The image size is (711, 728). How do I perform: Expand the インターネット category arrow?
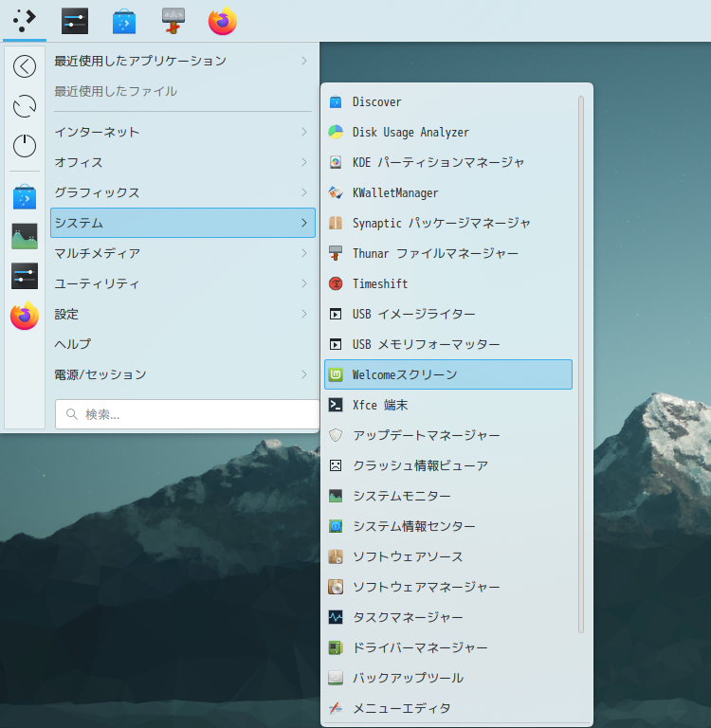pyautogui.click(x=304, y=132)
